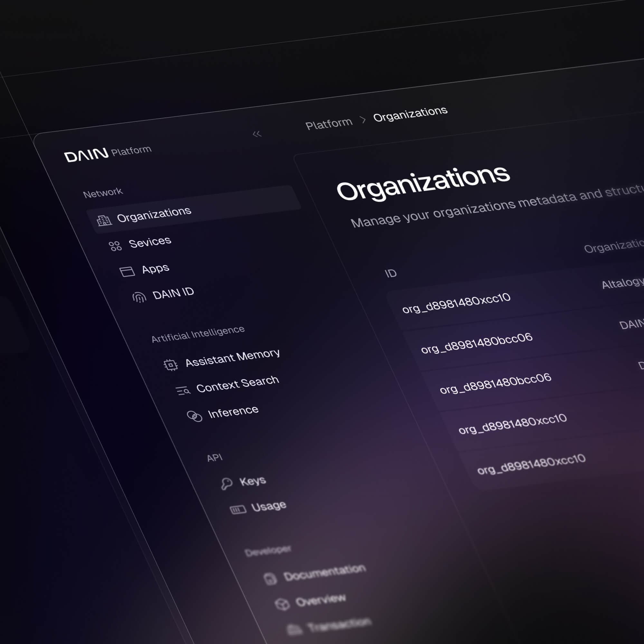Click the Documentation file icon
Image resolution: width=644 pixels, height=644 pixels.
coord(270,579)
